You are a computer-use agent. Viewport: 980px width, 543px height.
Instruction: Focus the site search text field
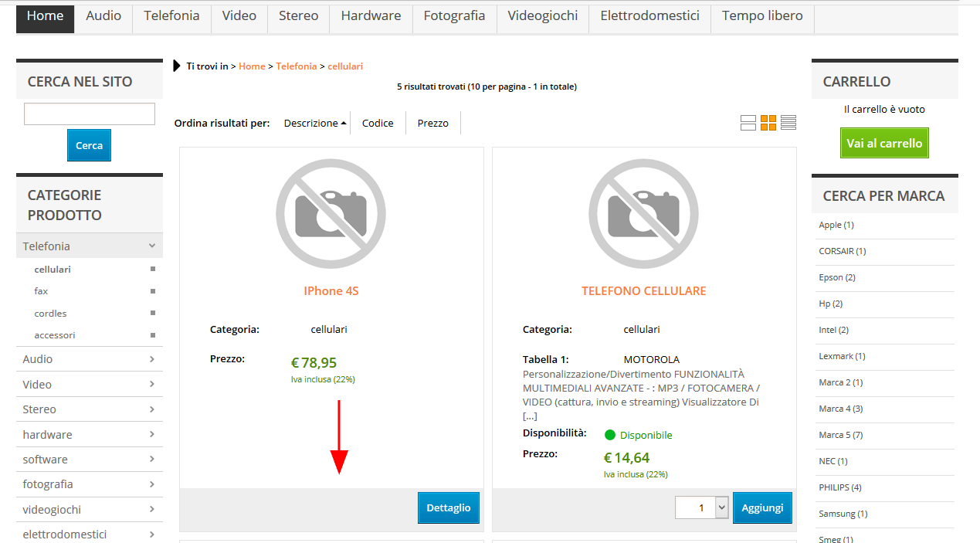90,114
